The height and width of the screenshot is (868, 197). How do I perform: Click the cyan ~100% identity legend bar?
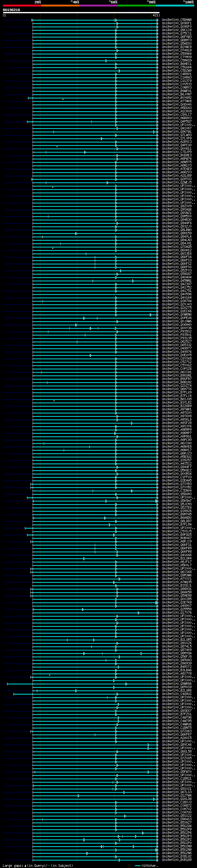pyautogui.click(x=175, y=6)
